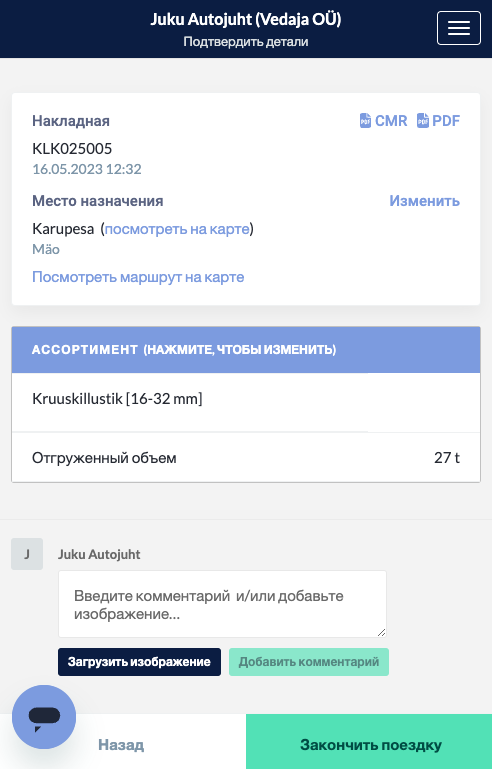Open the CMR PDF document icon

pyautogui.click(x=365, y=121)
